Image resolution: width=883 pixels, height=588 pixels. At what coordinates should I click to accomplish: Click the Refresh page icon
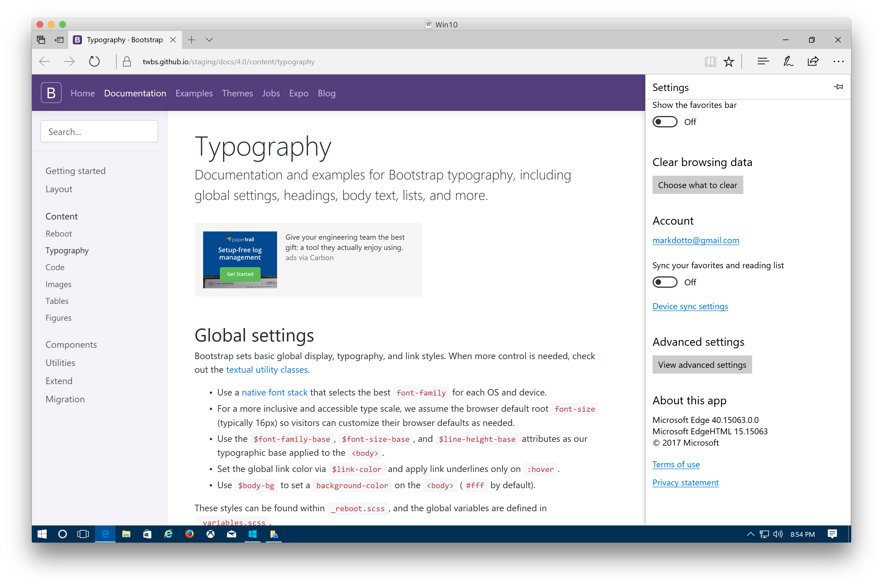tap(94, 61)
